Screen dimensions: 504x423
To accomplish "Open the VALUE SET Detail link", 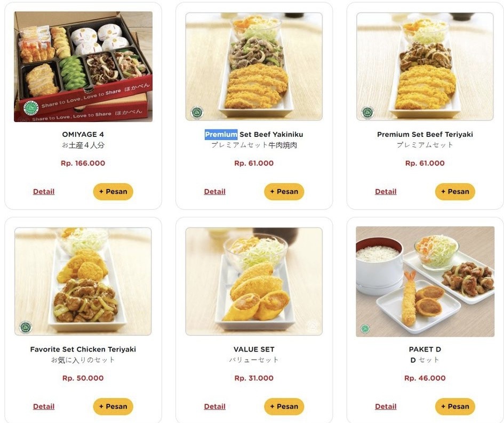I will 215,406.
